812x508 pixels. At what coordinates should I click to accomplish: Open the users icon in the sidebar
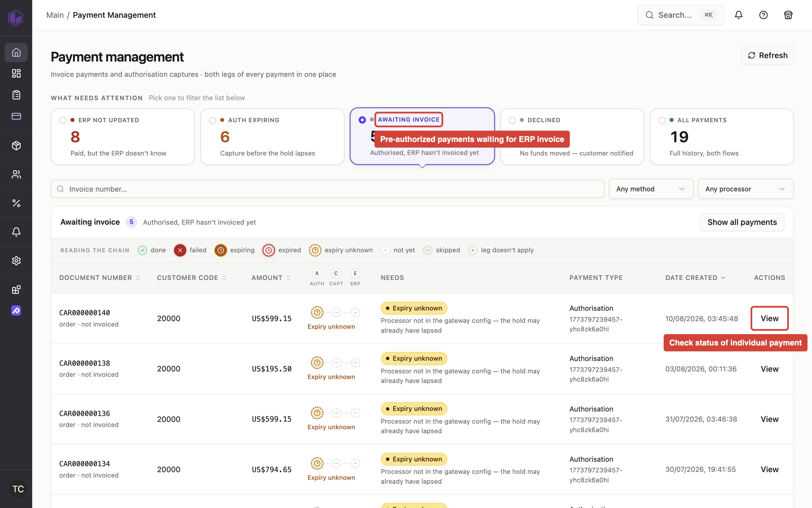[x=16, y=174]
